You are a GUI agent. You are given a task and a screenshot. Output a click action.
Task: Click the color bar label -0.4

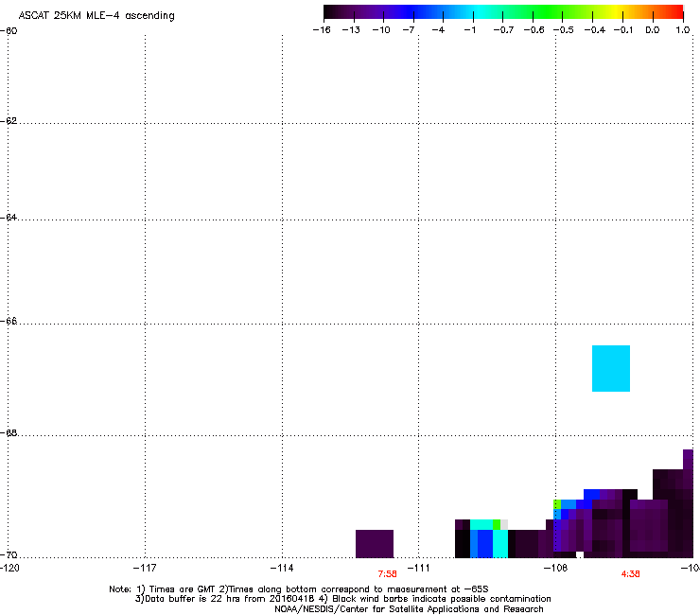(595, 30)
